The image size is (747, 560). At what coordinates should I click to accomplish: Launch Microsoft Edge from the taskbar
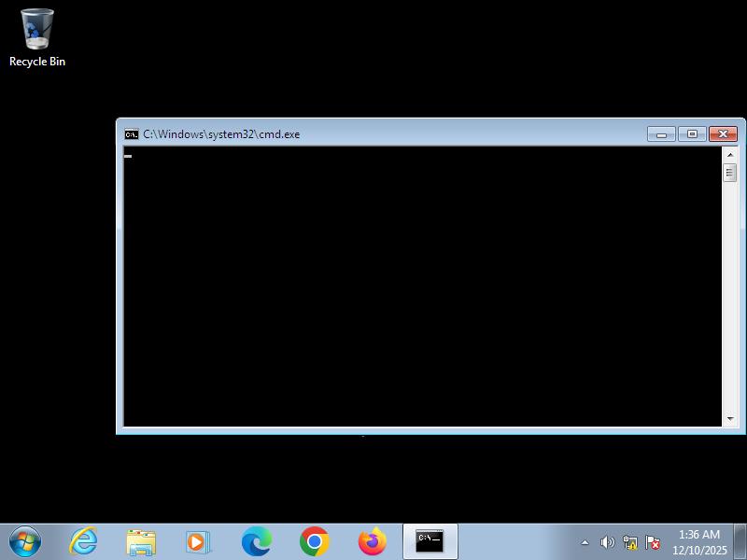(257, 541)
